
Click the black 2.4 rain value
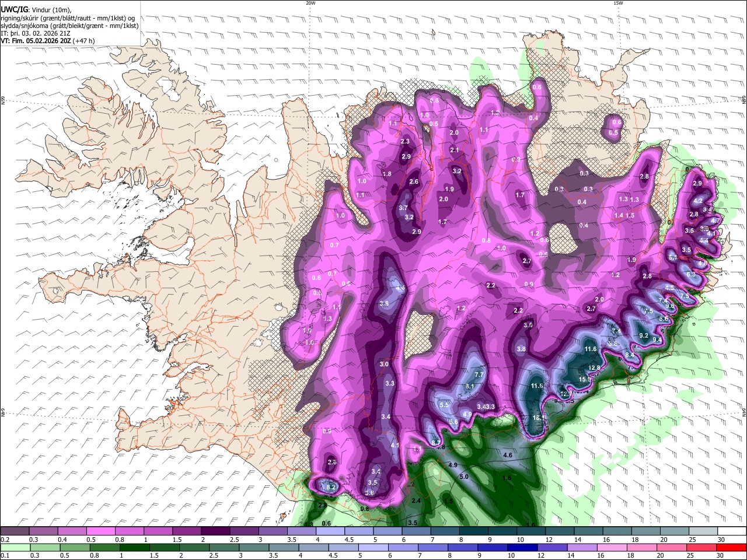[416, 501]
